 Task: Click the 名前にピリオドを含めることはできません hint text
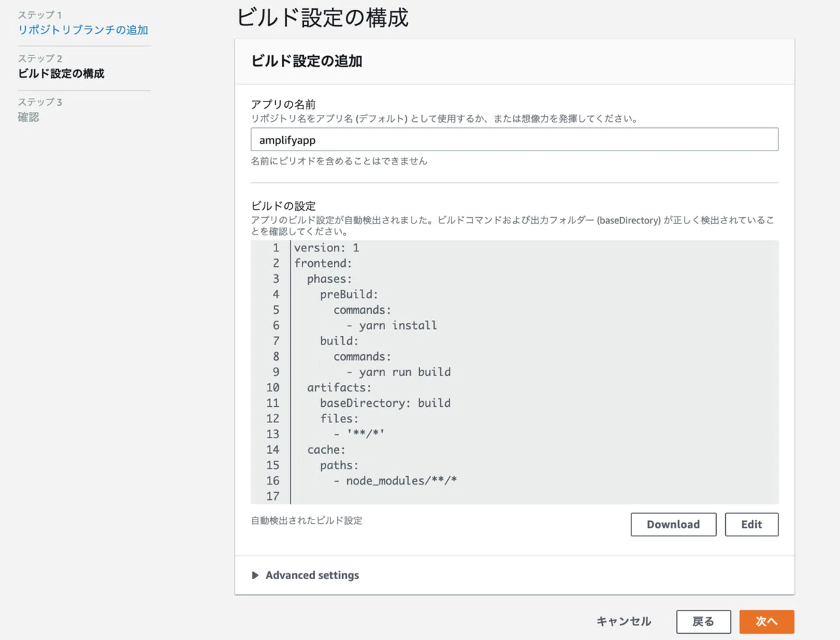[339, 161]
